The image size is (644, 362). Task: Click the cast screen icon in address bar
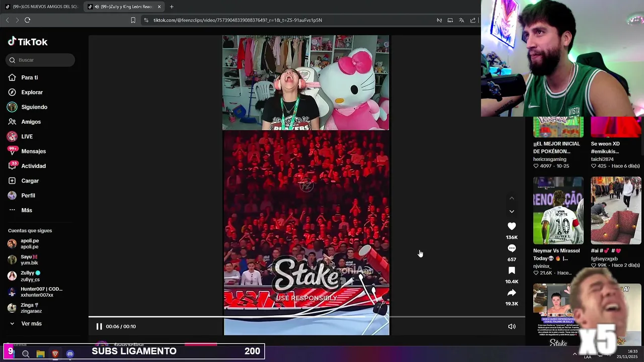450,20
